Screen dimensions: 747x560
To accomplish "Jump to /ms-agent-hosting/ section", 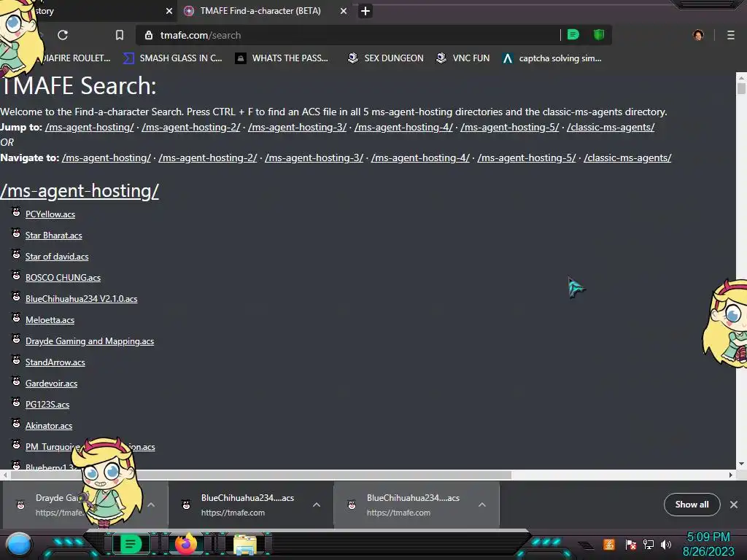I will (x=90, y=127).
